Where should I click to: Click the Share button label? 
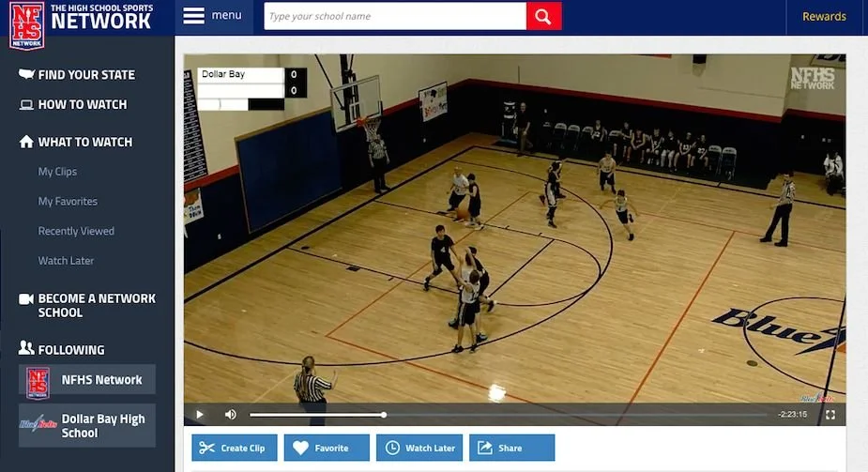pyautogui.click(x=510, y=449)
